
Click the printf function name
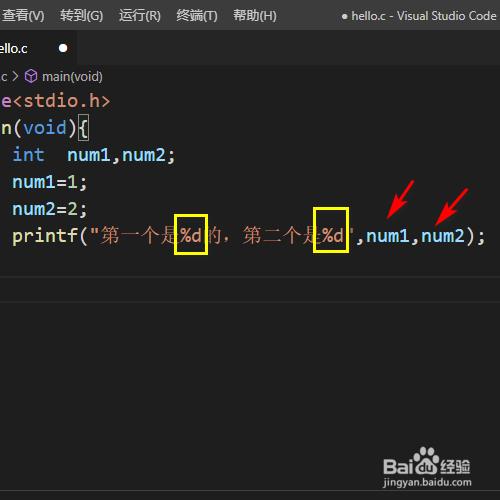pos(45,236)
